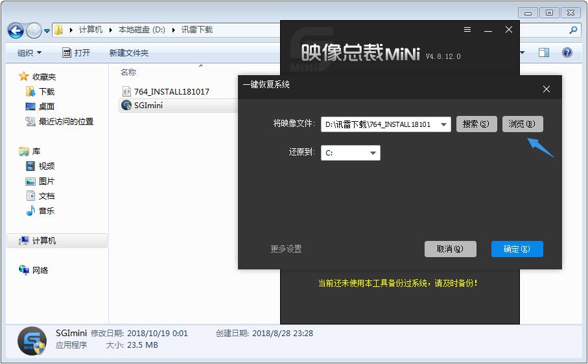Click the dropdown arrow beside the preview pane icon

click(522, 53)
